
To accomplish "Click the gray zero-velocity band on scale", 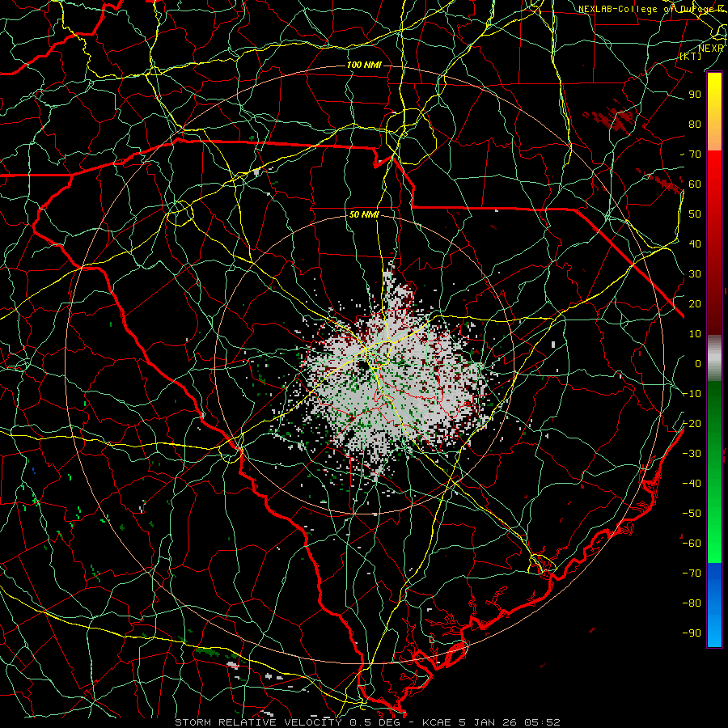I will tap(714, 358).
